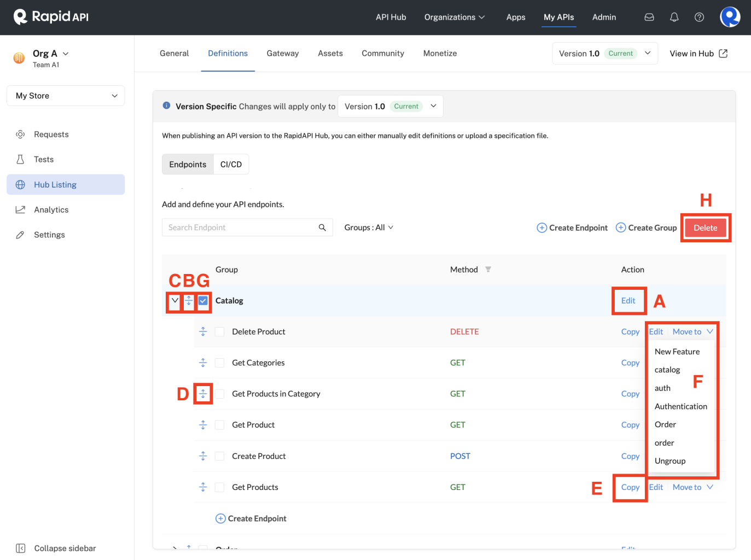Open the inbox tray icon
751x560 pixels.
(x=649, y=17)
